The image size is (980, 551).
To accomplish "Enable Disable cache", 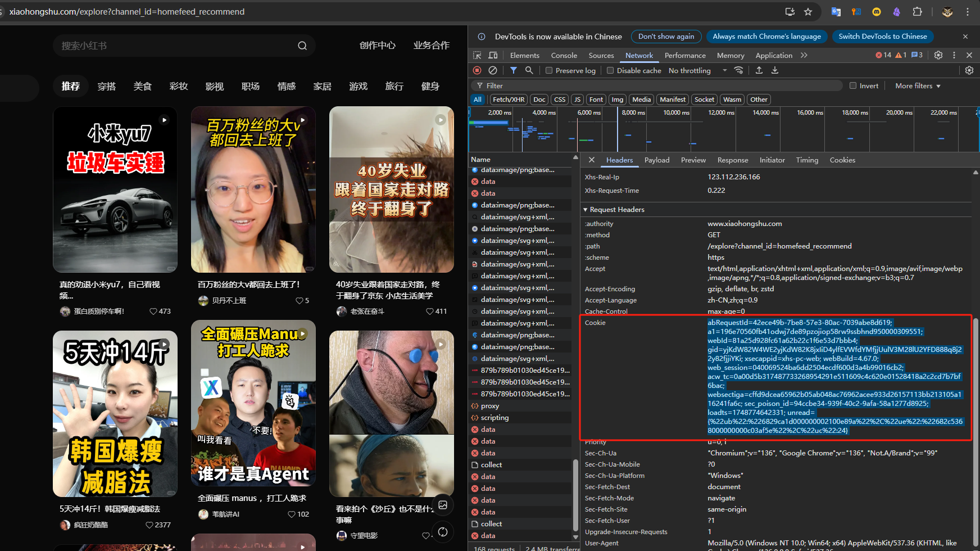I will [x=610, y=70].
